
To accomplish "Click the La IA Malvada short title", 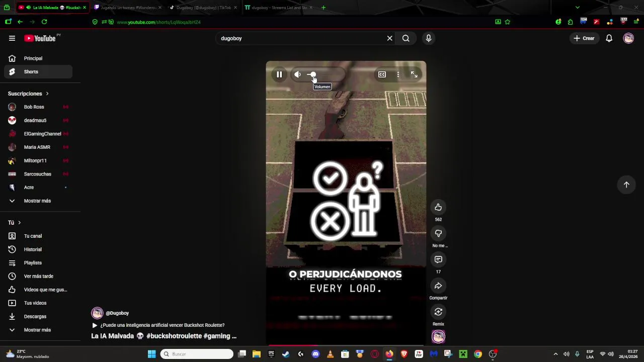I will 164,336.
